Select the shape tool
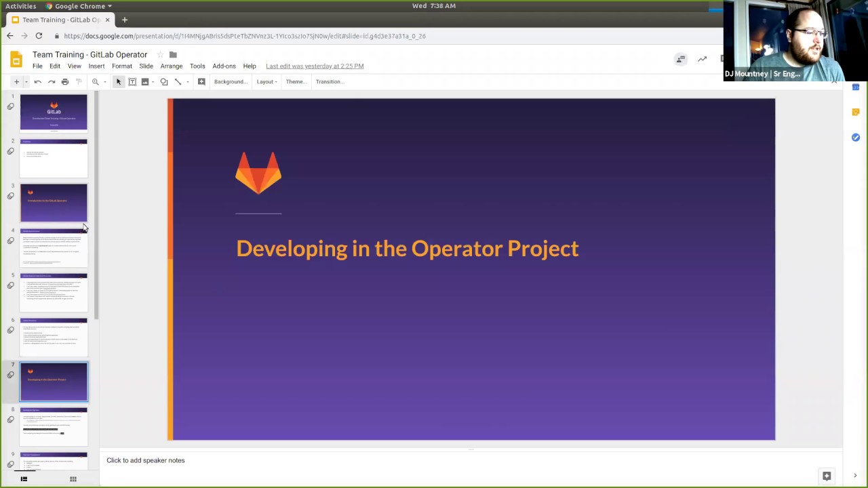The width and height of the screenshot is (868, 488). coord(164,81)
